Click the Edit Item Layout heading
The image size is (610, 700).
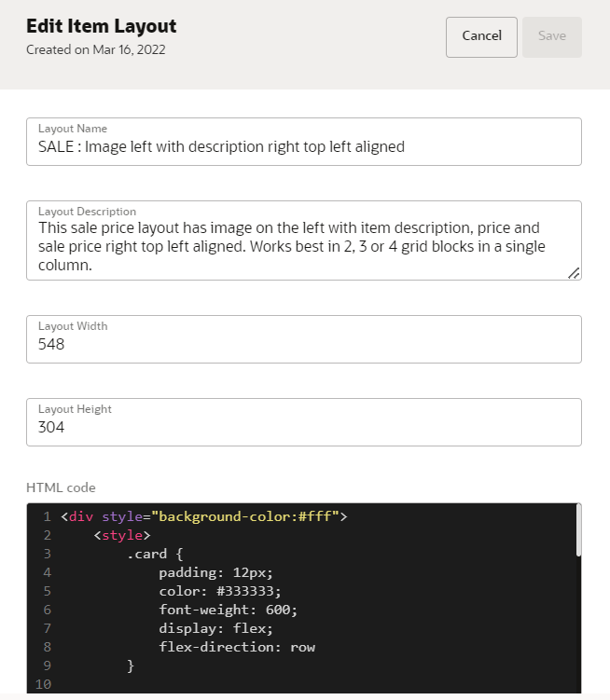tap(102, 26)
